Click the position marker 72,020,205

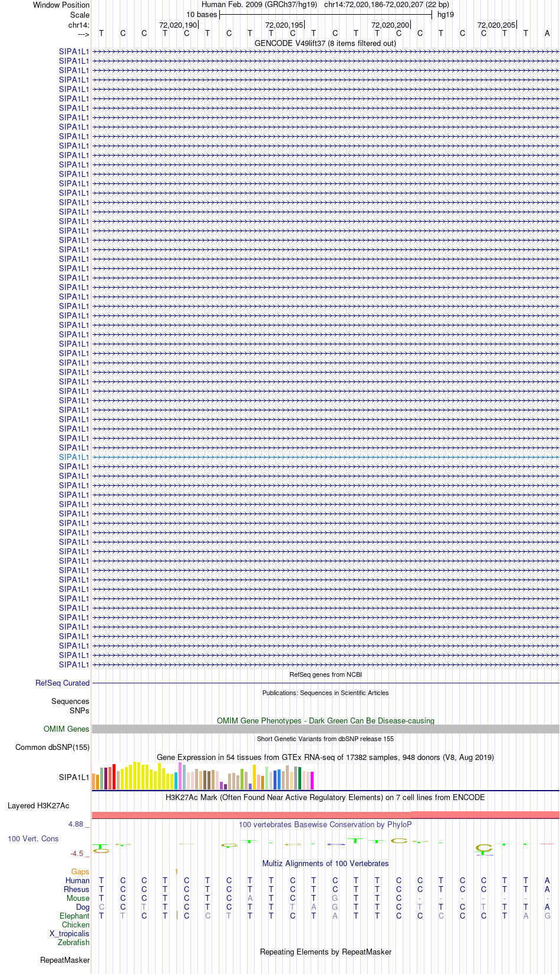496,25
